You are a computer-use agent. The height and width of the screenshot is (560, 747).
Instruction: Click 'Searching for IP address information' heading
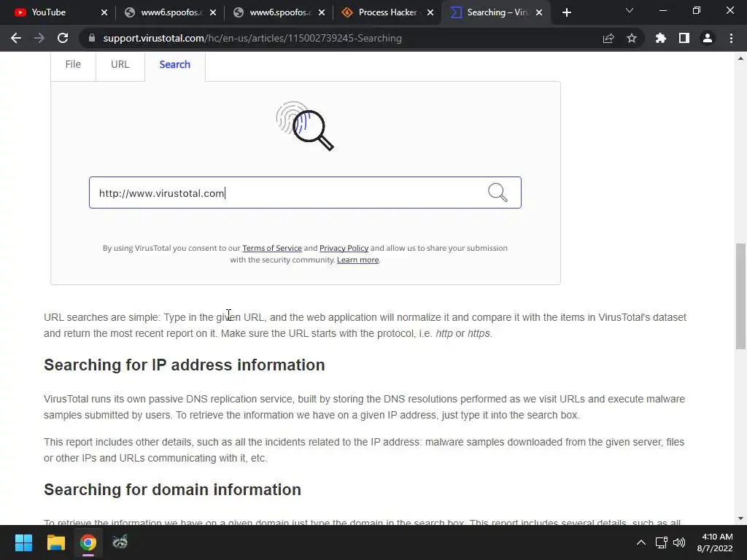click(185, 365)
